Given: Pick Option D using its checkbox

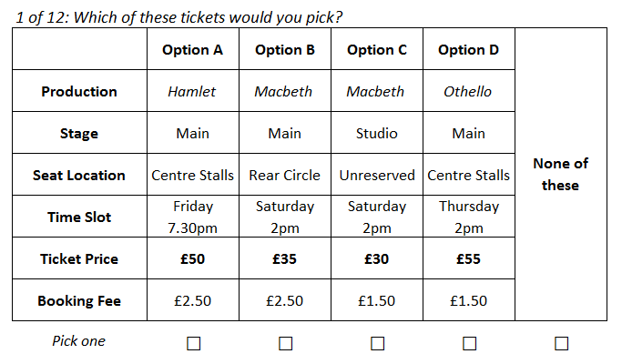Looking at the screenshot, I should point(469,343).
